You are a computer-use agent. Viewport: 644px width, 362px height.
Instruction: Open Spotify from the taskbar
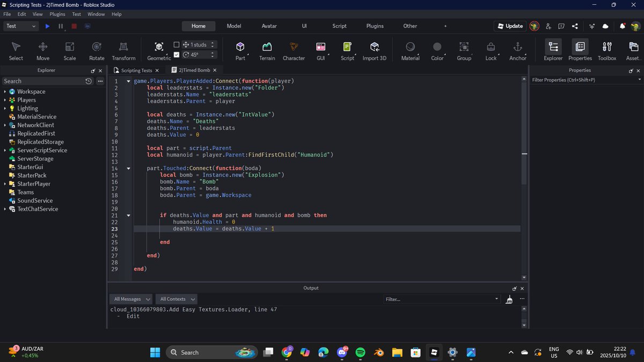[360, 352]
